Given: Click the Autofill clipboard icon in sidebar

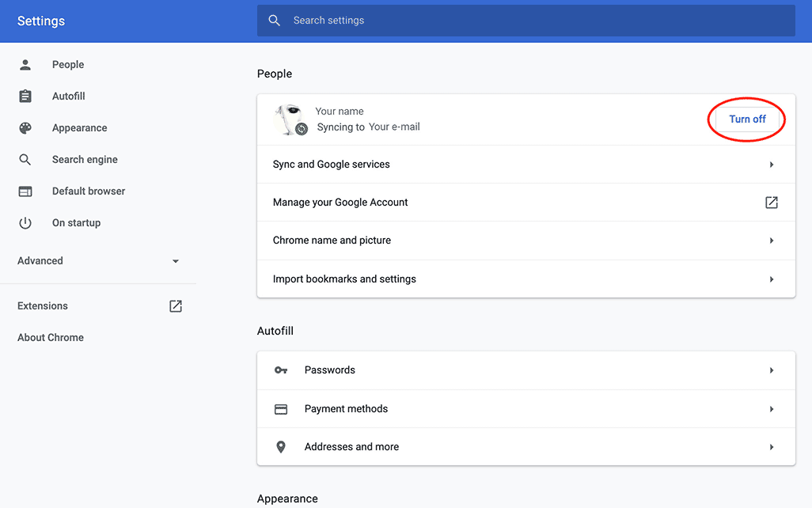Looking at the screenshot, I should coord(25,97).
